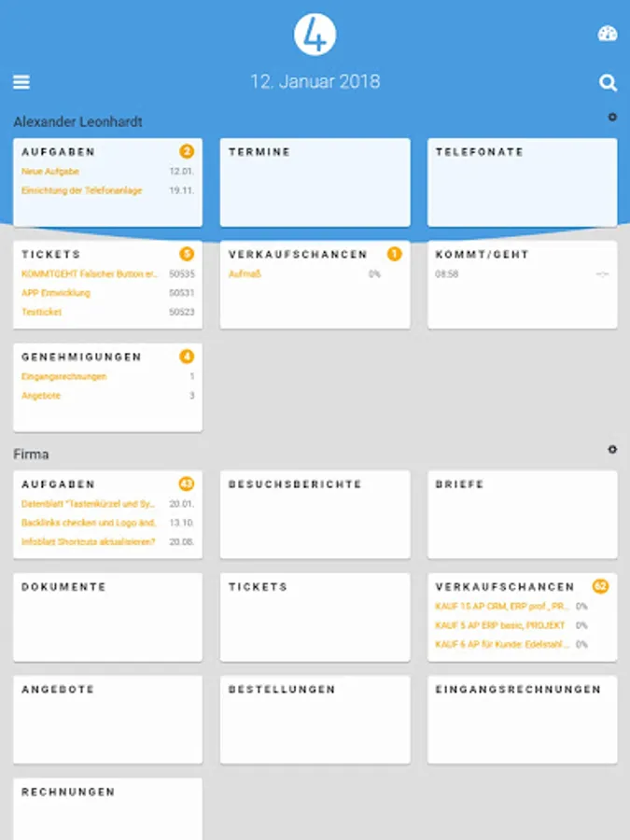Open task 'Neue Aufgabe'
This screenshot has height=840, width=630.
50,172
